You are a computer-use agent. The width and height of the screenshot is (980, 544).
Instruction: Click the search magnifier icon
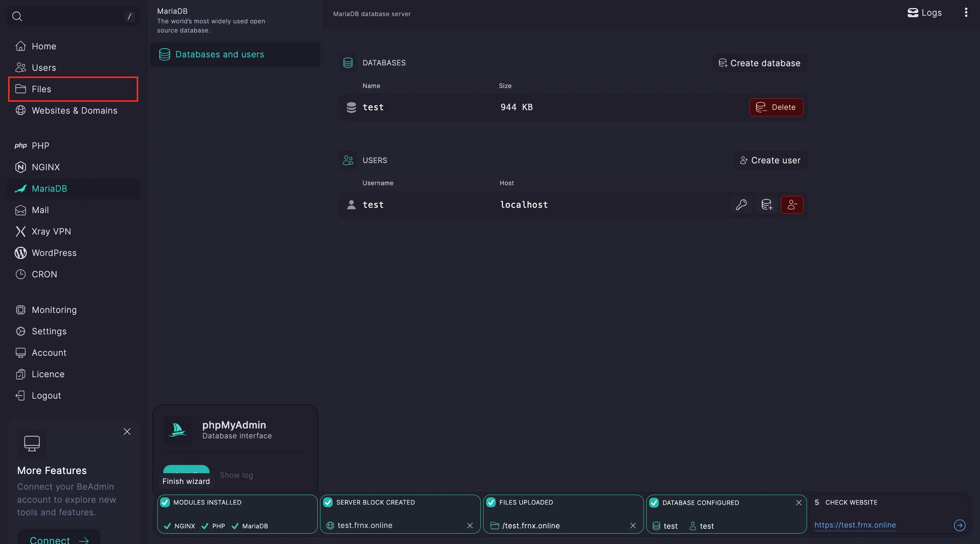(17, 16)
